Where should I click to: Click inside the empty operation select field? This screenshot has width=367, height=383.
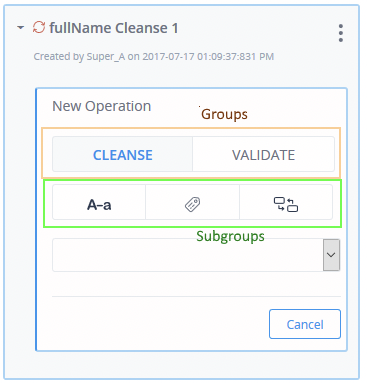pyautogui.click(x=188, y=255)
